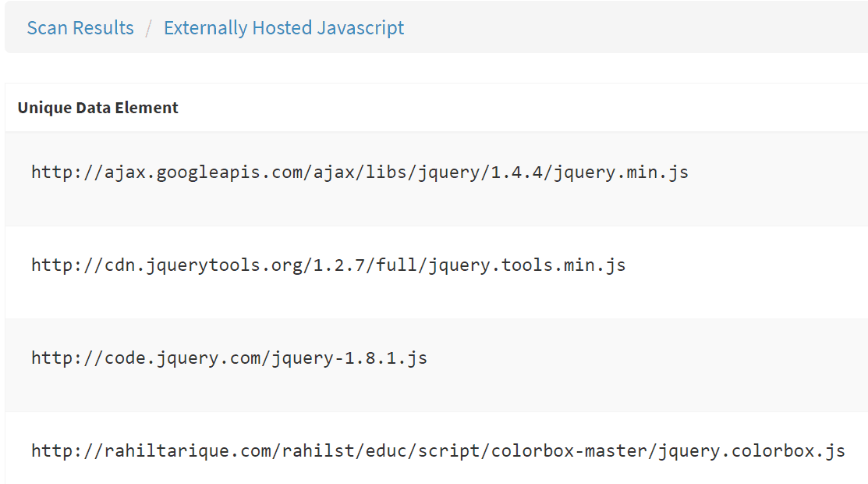868x484 pixels.
Task: Click the jquery-1.8.1.js filename
Action: [349, 358]
